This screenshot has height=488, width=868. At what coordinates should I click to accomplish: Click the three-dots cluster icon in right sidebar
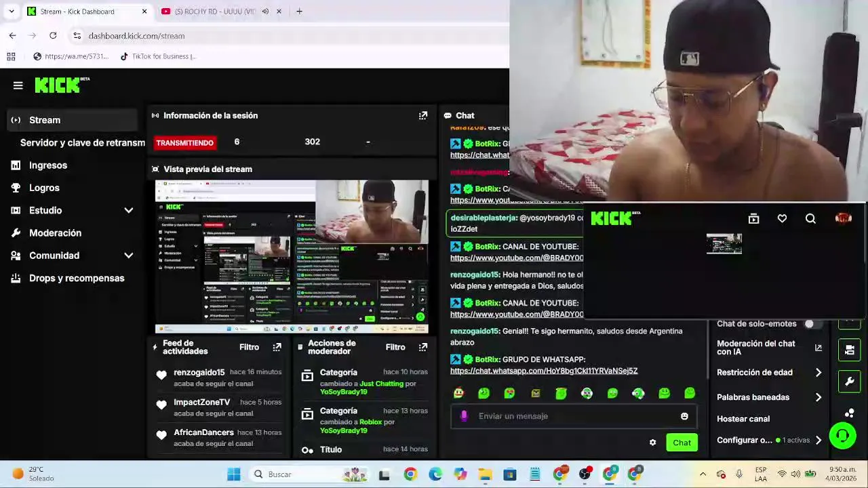[x=850, y=413]
